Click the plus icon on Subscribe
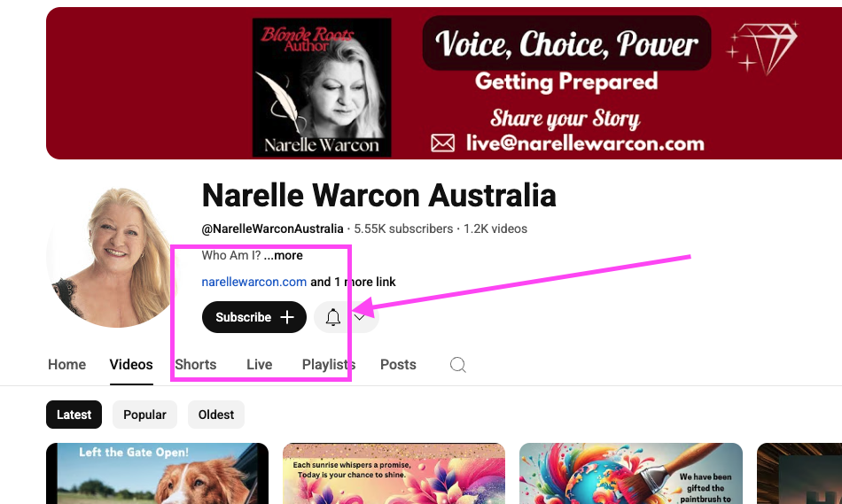Screen dimensions: 842x504 pyautogui.click(x=287, y=317)
